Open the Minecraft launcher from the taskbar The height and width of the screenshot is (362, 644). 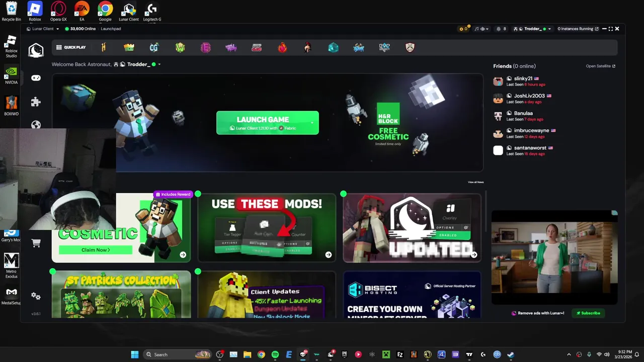point(386,354)
